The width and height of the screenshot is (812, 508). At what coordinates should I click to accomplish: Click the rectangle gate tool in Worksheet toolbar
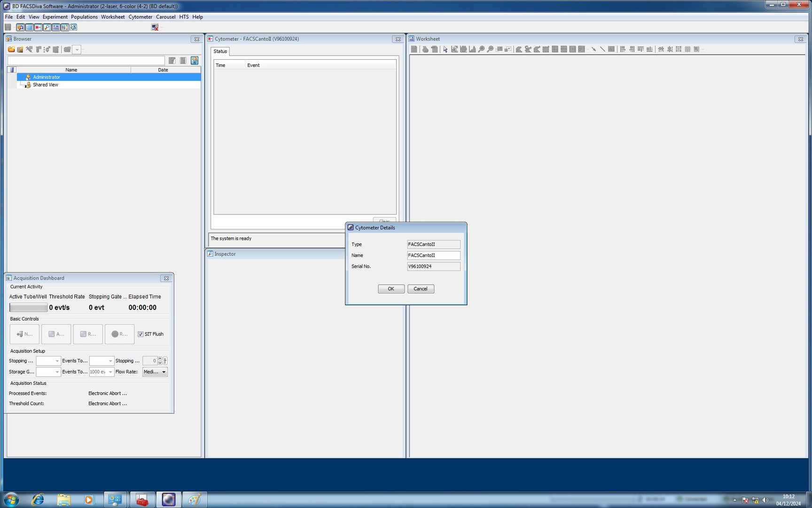tap(546, 49)
